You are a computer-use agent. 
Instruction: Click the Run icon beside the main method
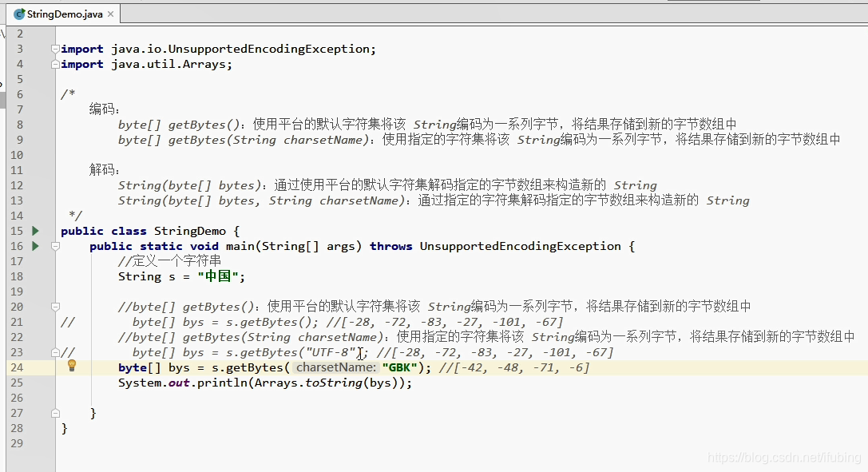coord(35,246)
